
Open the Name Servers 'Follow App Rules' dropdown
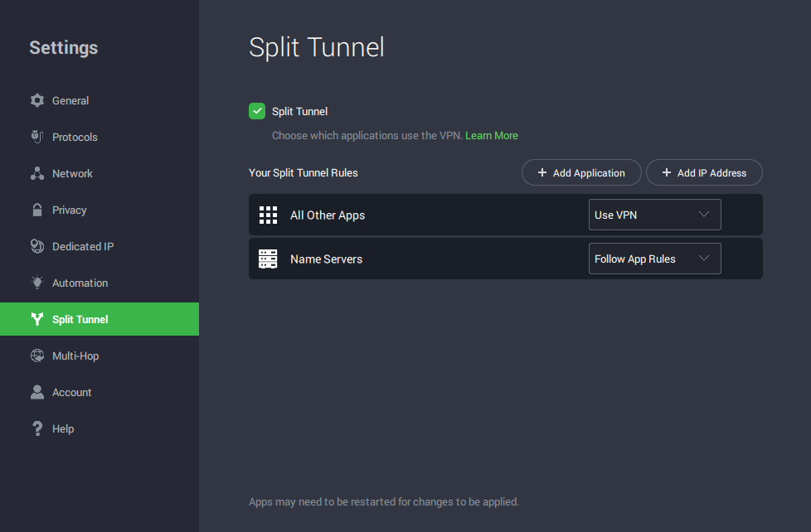653,259
